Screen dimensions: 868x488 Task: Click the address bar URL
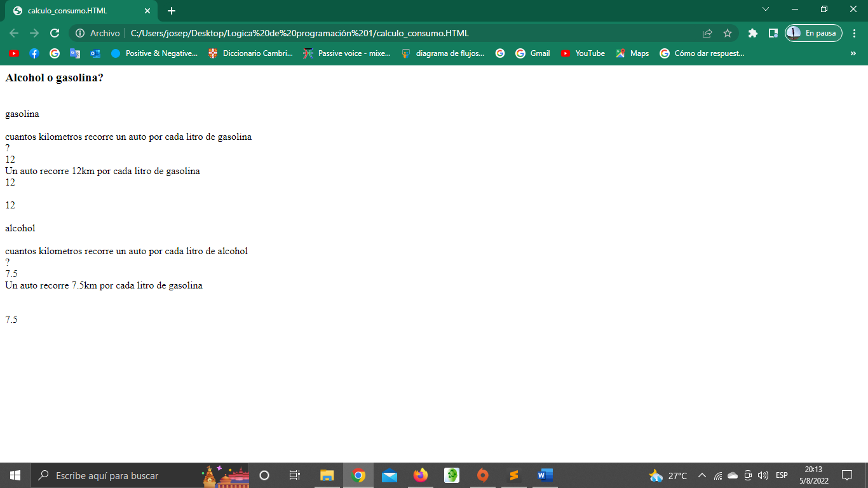(x=300, y=33)
